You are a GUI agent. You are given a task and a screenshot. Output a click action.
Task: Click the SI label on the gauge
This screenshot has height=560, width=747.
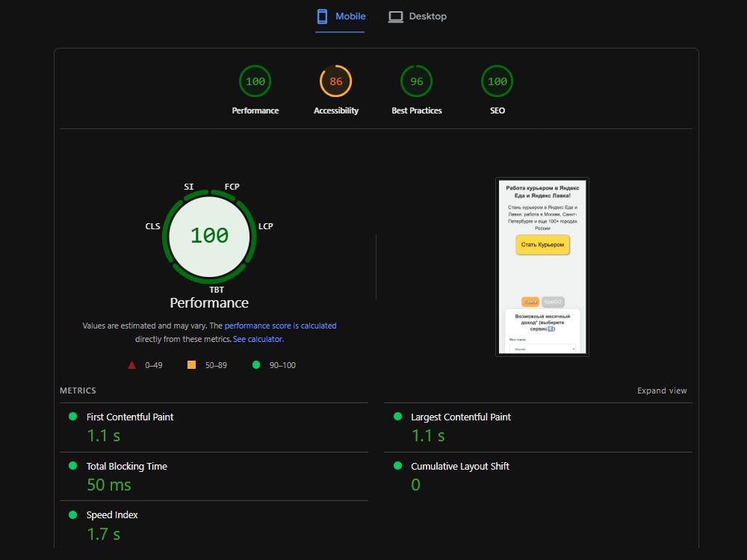click(189, 187)
